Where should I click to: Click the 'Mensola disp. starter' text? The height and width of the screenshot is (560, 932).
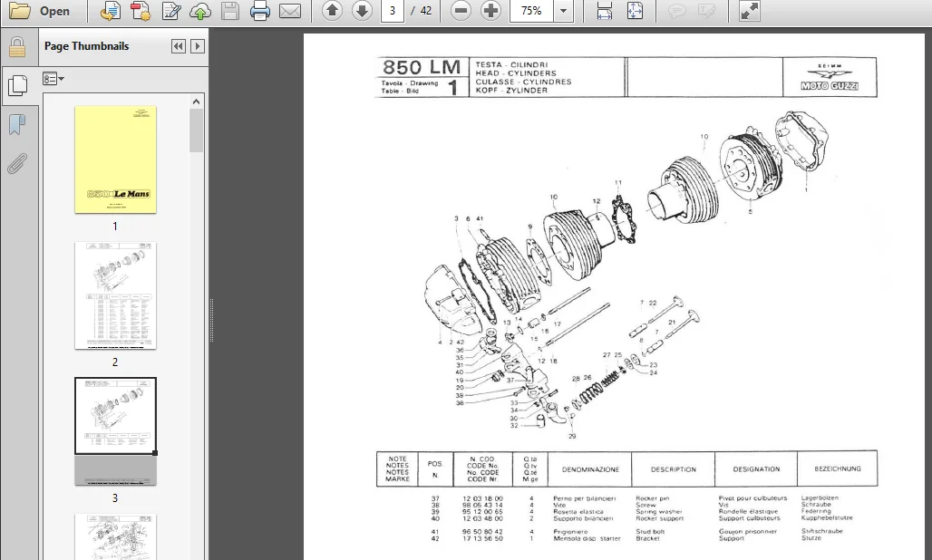(587, 538)
